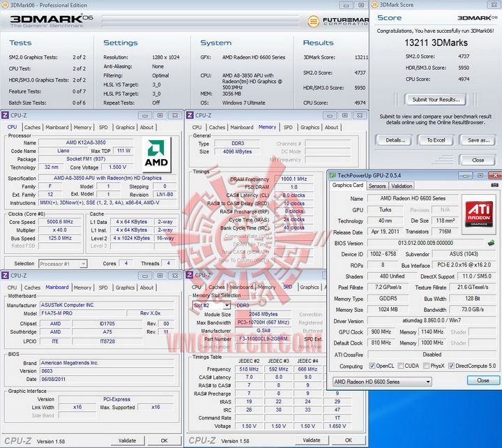Click the green BIOS save chip icon

491,243
